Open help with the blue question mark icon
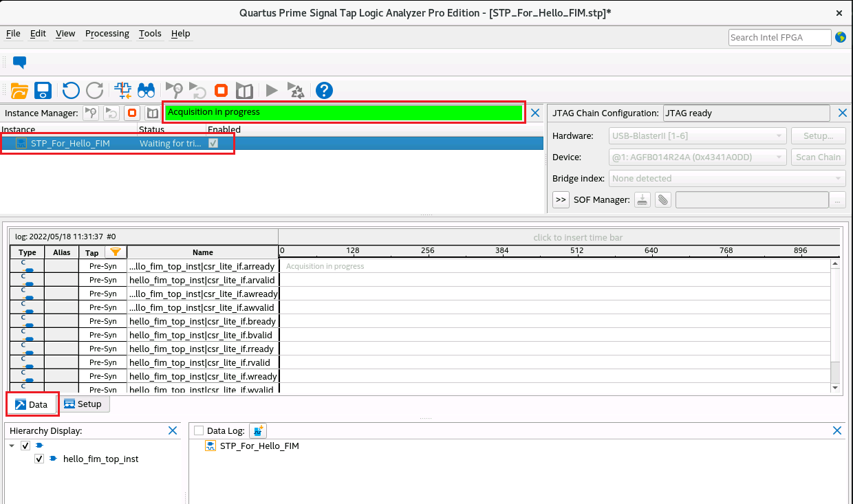This screenshot has height=504, width=853. pyautogui.click(x=324, y=90)
